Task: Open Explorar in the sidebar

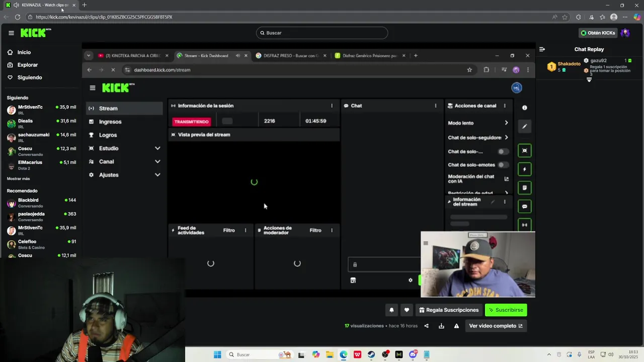Action: click(x=28, y=65)
